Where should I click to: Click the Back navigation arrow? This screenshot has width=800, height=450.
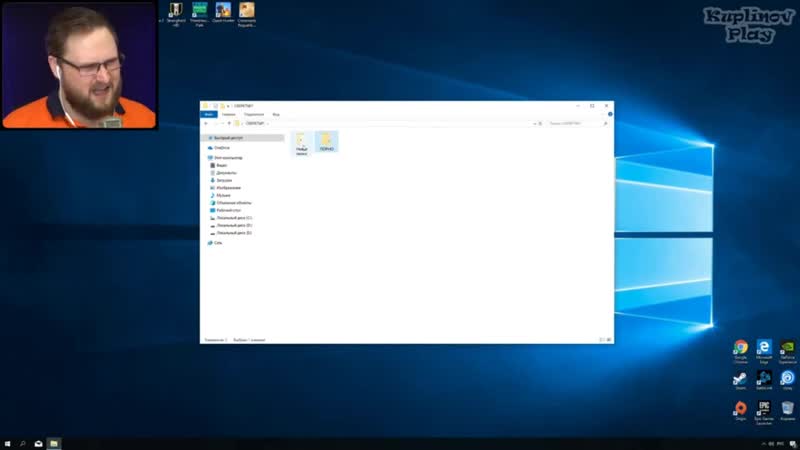pyautogui.click(x=206, y=123)
